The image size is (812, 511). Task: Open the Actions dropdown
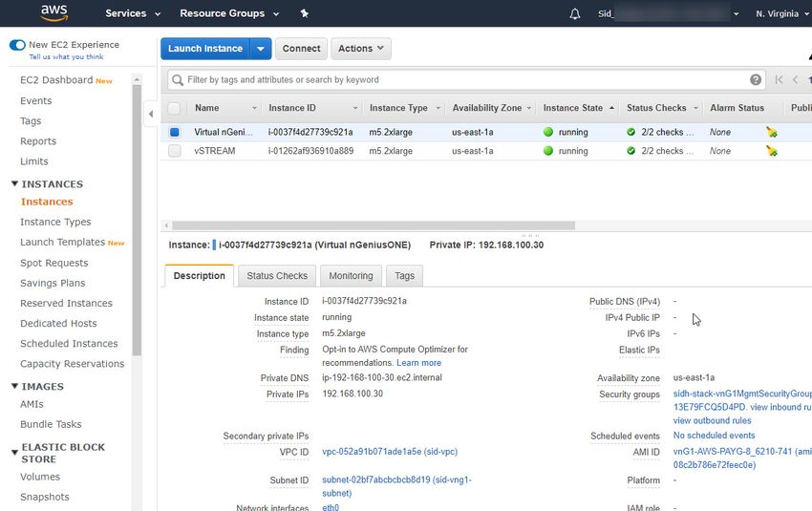[x=361, y=49]
